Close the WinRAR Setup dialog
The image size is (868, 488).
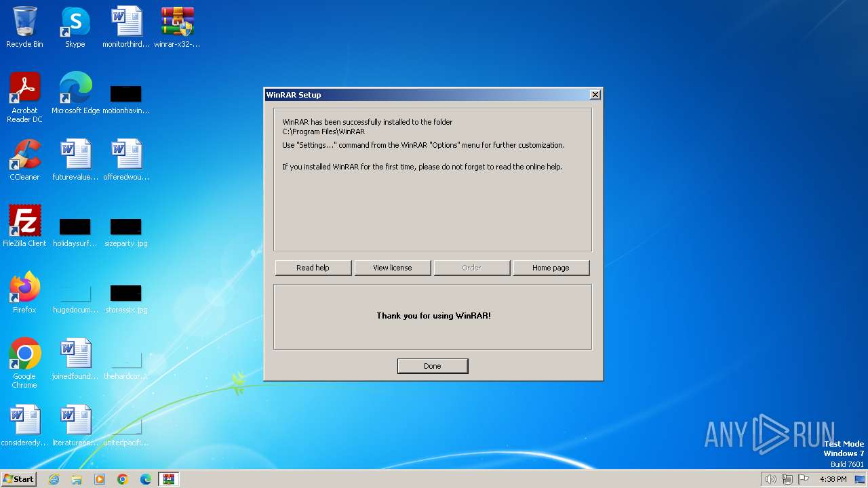(x=595, y=95)
